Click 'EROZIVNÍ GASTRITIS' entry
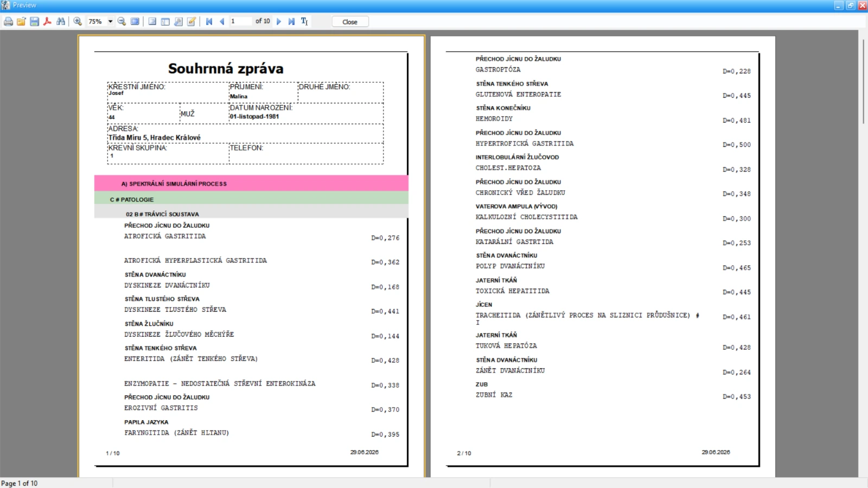The height and width of the screenshot is (488, 868). click(161, 408)
